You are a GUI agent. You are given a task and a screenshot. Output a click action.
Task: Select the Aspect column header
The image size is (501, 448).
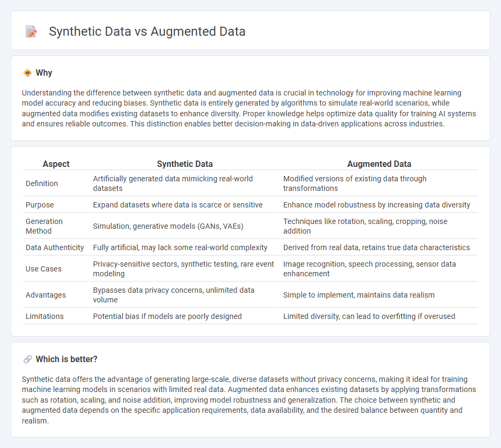click(x=56, y=164)
